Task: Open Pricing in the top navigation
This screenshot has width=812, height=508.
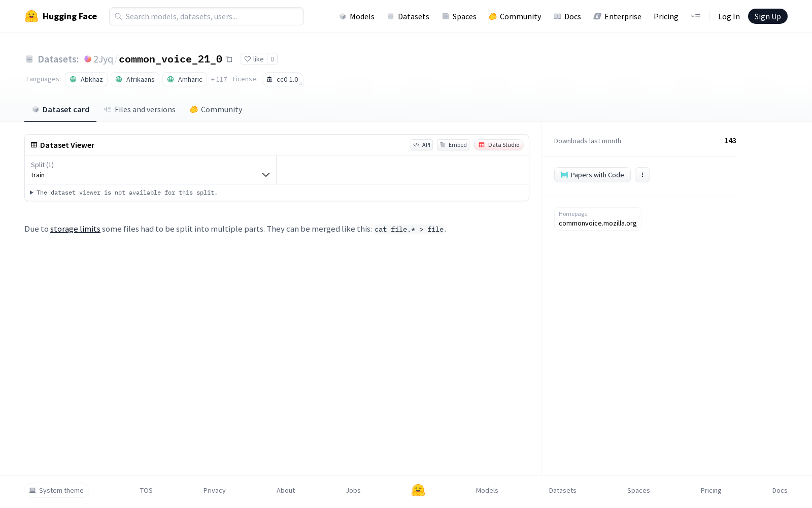Action: 666,16
